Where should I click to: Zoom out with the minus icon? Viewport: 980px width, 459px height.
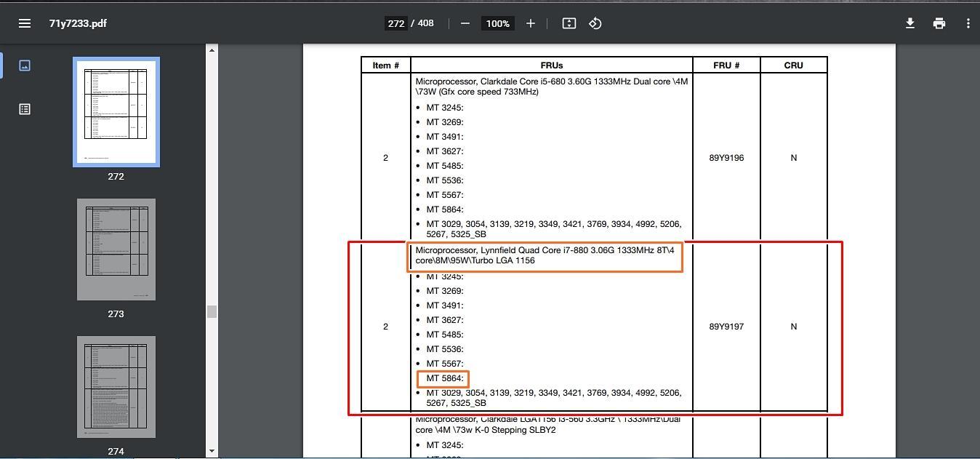click(x=465, y=23)
